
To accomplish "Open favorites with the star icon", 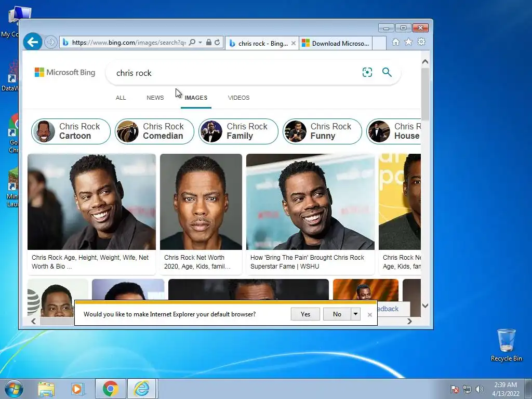I will click(408, 42).
